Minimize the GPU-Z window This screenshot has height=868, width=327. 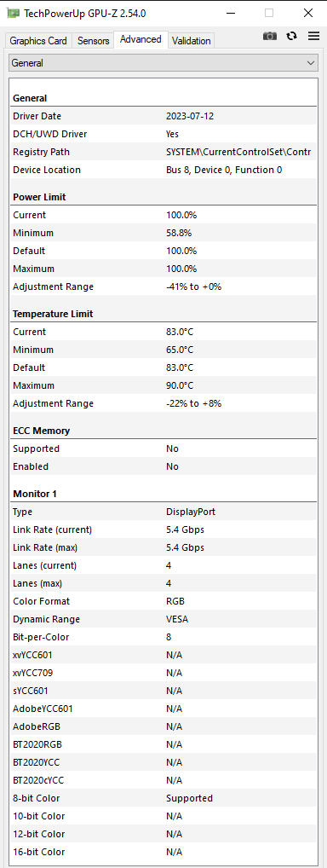(230, 13)
